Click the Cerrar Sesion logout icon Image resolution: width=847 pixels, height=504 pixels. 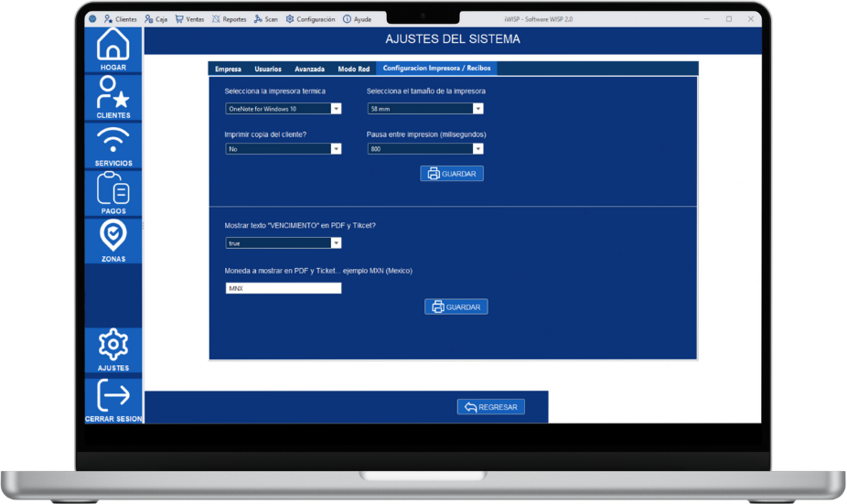113,400
